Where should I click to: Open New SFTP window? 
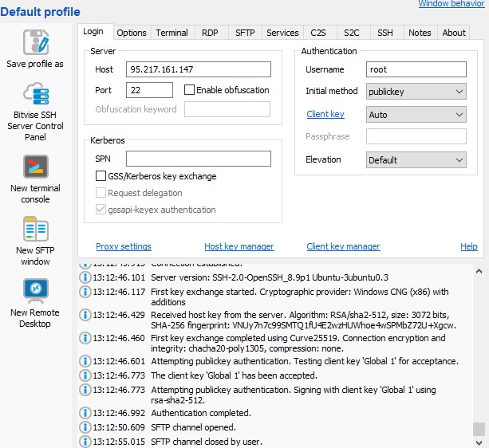click(x=35, y=230)
